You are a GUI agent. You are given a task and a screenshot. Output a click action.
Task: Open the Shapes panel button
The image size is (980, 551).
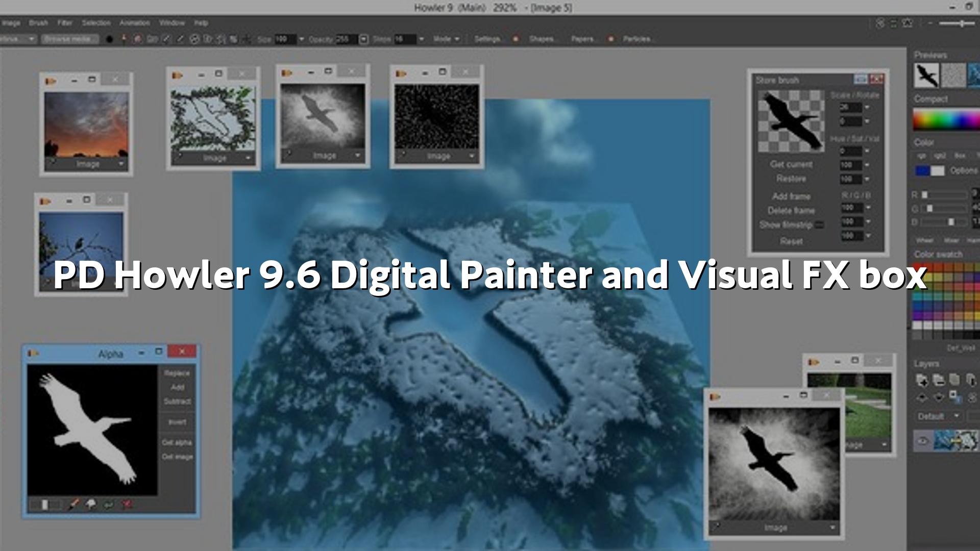[x=542, y=39]
